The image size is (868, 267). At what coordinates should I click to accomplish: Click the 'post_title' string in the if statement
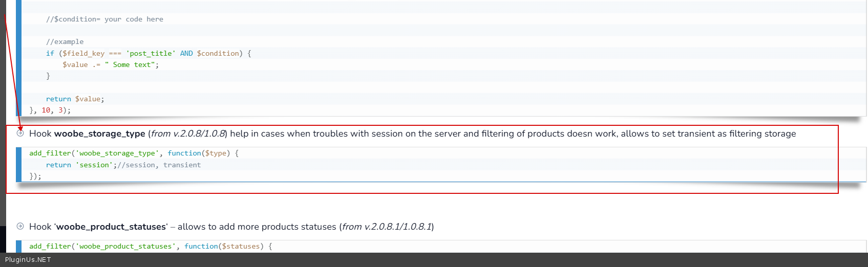tap(151, 53)
